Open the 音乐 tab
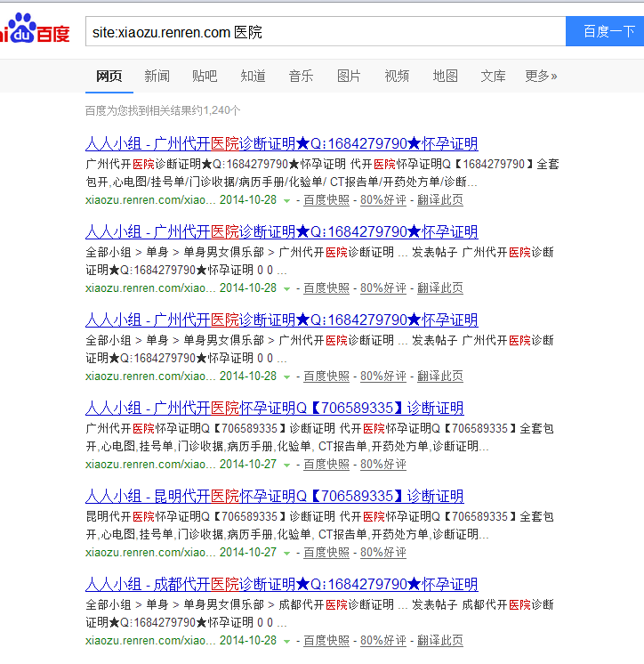 [301, 77]
